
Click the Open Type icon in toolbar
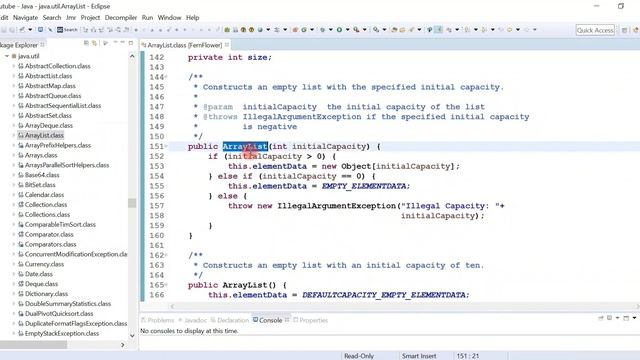(x=394, y=30)
